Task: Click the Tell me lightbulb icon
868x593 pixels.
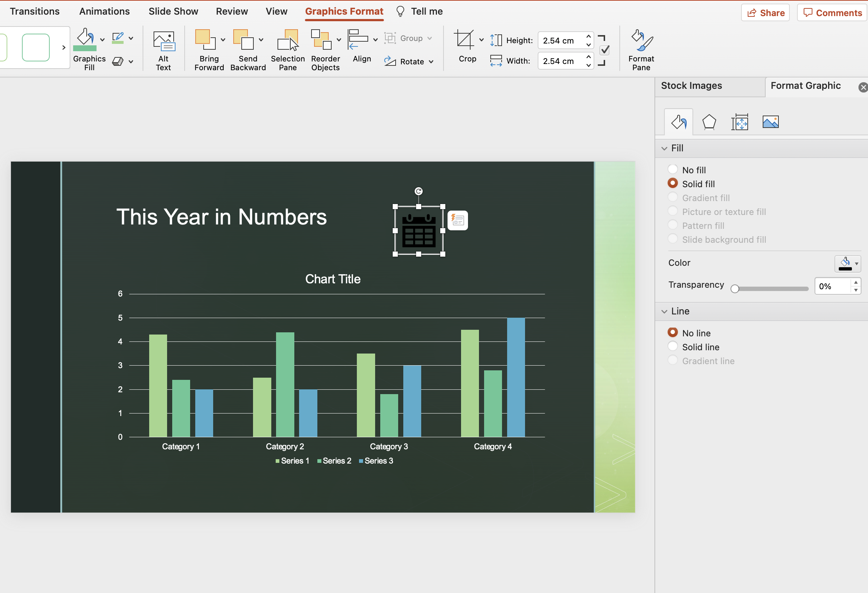Action: click(400, 12)
